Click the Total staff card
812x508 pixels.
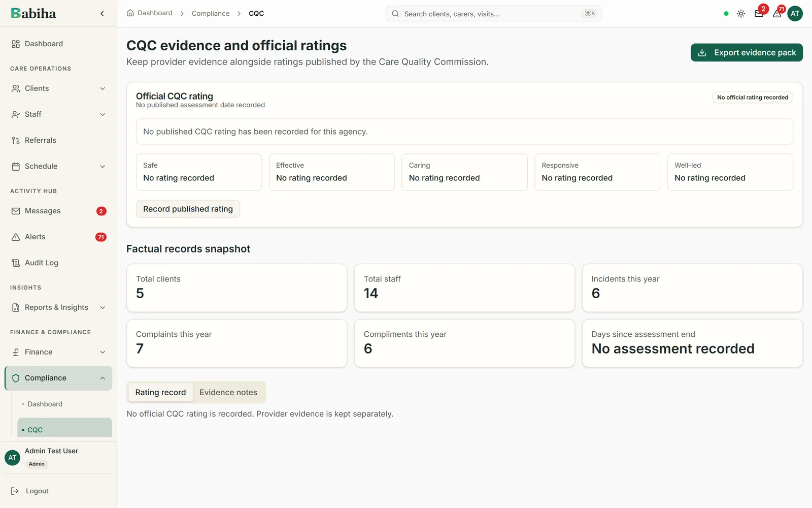(x=464, y=288)
